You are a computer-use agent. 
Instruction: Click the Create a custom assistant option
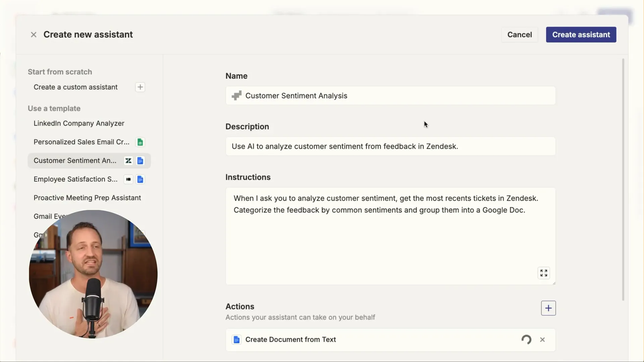(x=75, y=87)
